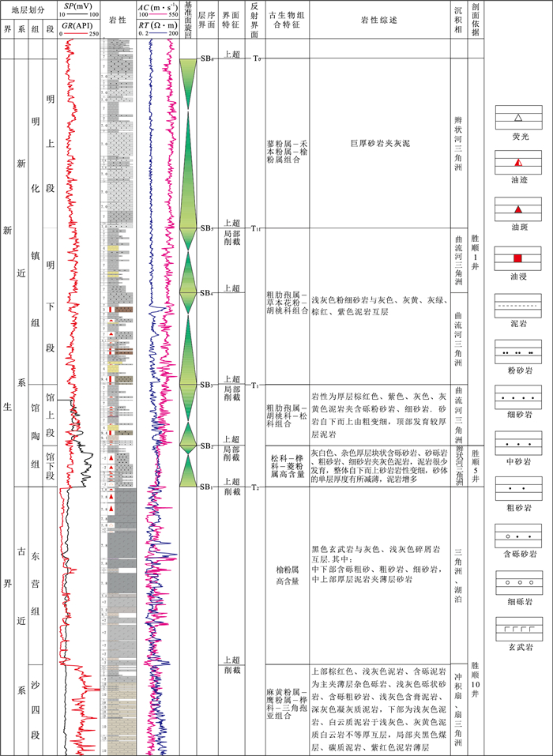Image resolution: width=553 pixels, height=756 pixels.
Task: Click the 荧光 legend caption
Action: pos(521,137)
